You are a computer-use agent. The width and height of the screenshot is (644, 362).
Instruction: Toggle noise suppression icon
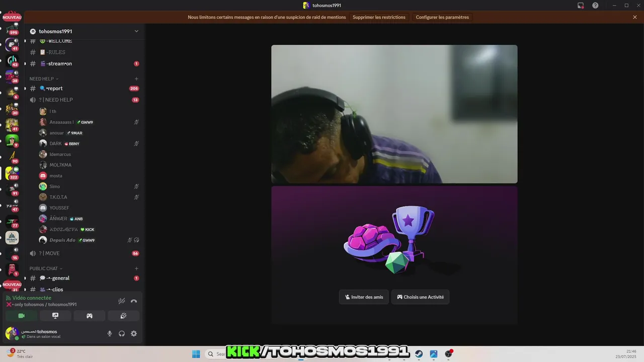pyautogui.click(x=122, y=301)
